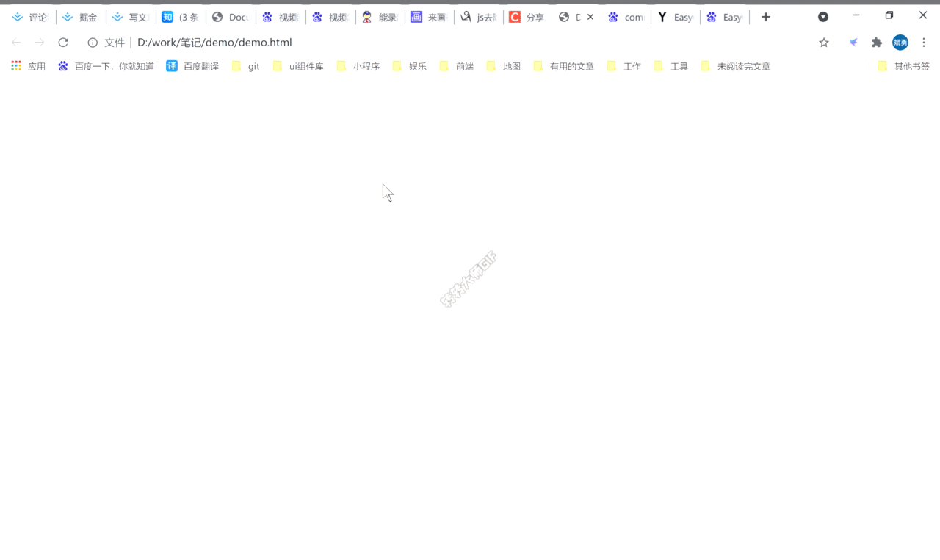
Task: Switch to the 分享 tab
Action: point(528,17)
